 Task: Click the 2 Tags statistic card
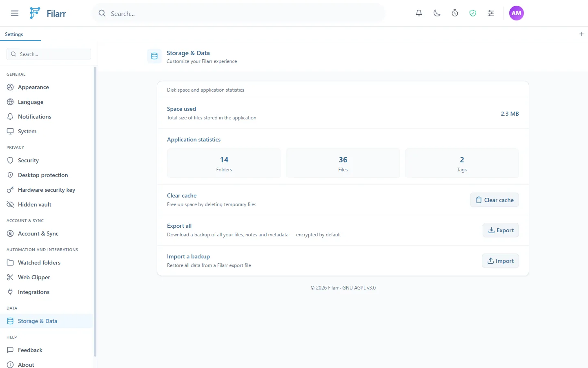(x=462, y=163)
